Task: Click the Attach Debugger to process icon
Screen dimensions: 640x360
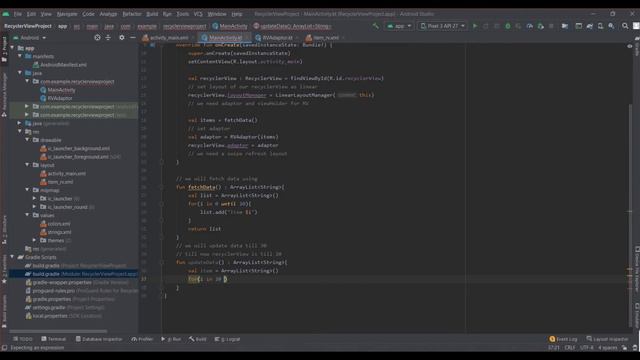Action: pyautogui.click(x=541, y=26)
